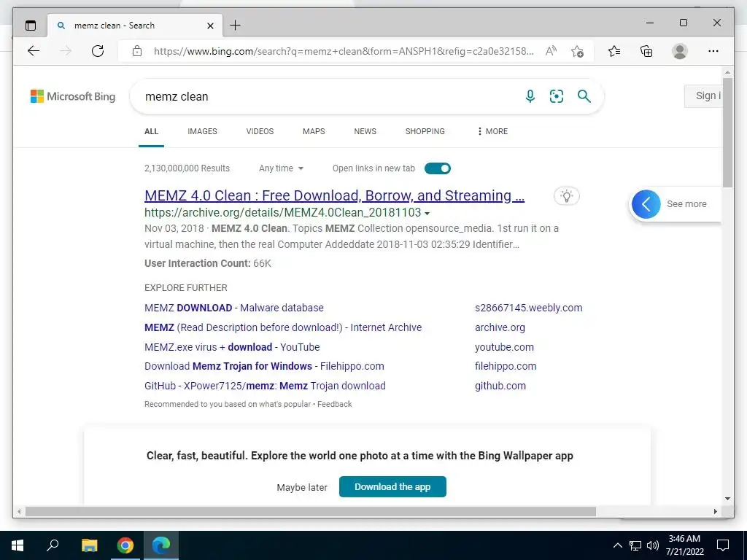
Task: Start visual search camera icon
Action: point(557,96)
